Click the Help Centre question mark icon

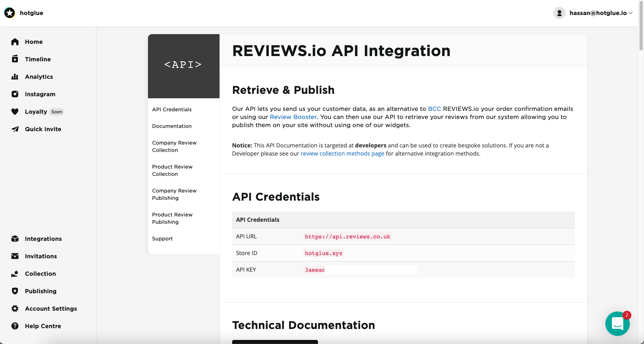pos(15,326)
